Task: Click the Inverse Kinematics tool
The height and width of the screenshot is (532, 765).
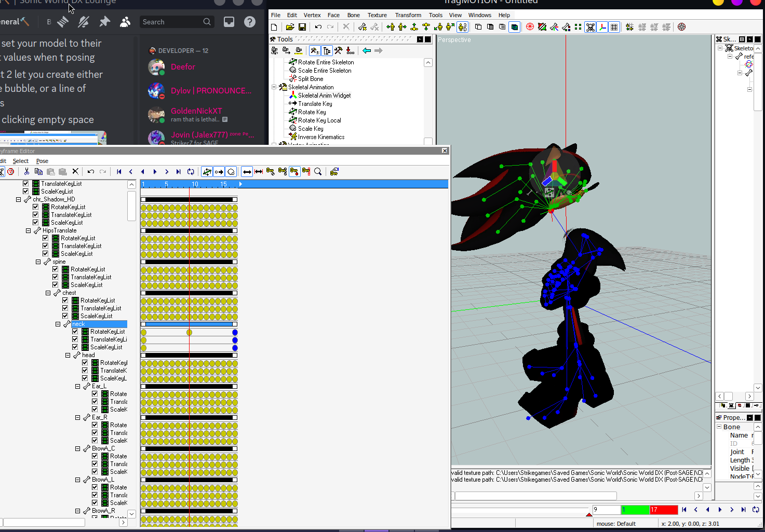Action: point(321,137)
